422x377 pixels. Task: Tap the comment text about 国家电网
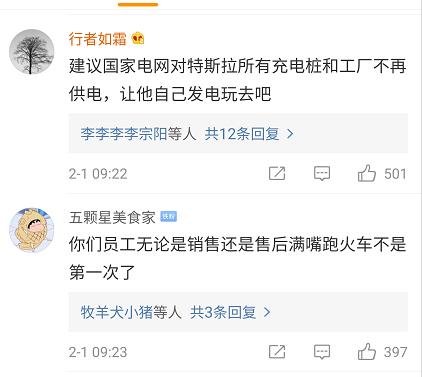(238, 80)
